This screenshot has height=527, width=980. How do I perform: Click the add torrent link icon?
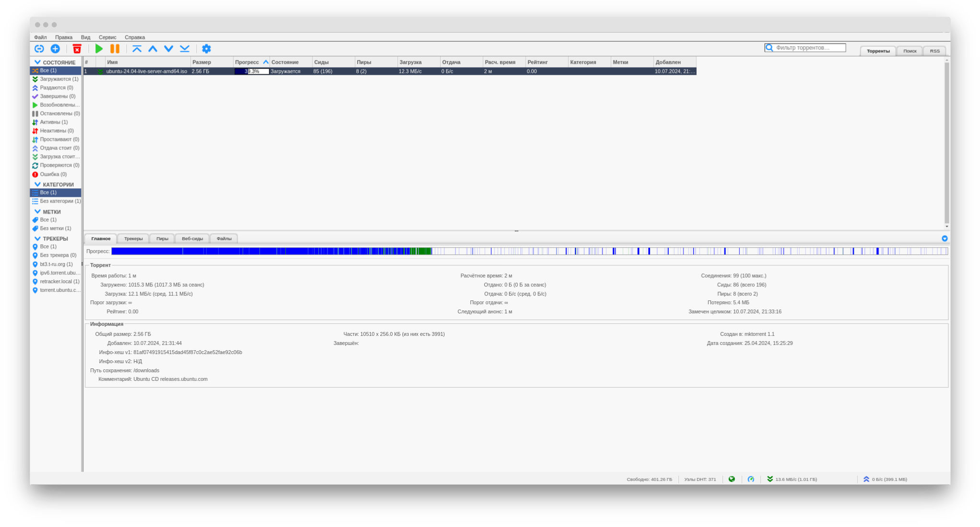click(39, 48)
